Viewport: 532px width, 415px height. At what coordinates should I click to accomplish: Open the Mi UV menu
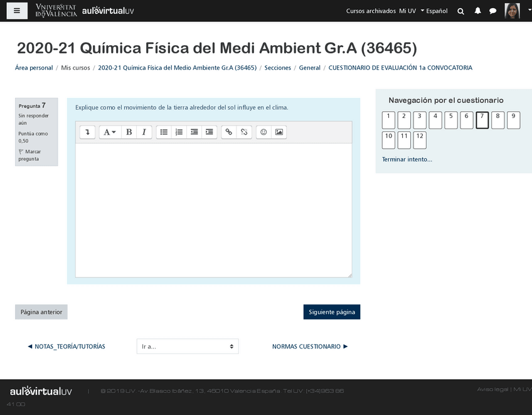tap(408, 11)
